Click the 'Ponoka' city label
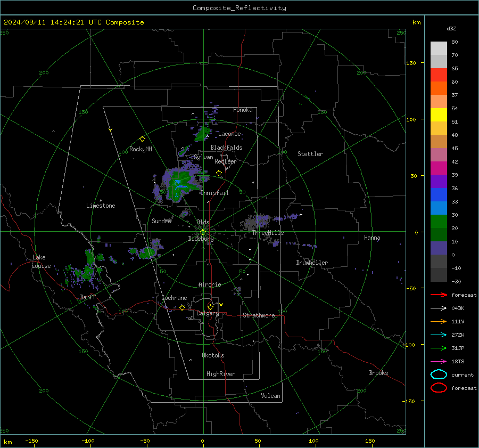Screen dimensions: 479x448 (243, 110)
